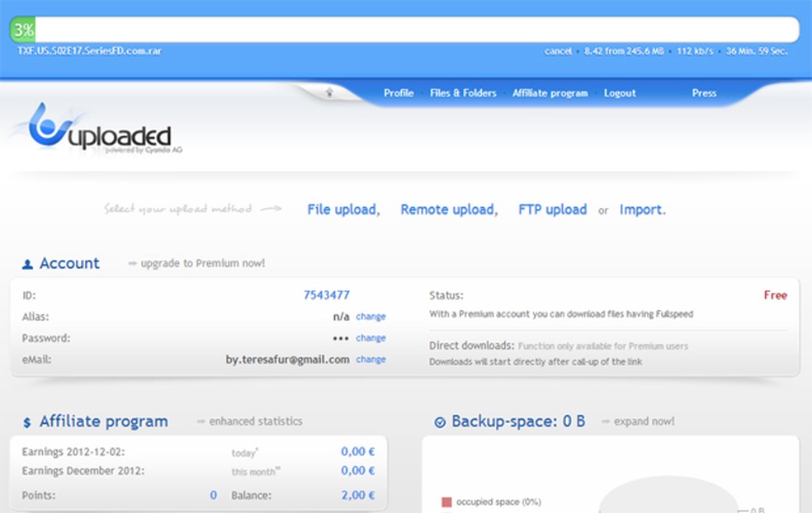Click the 36 Min. 59 Sec. remaining time
This screenshot has width=812, height=513.
(x=757, y=51)
